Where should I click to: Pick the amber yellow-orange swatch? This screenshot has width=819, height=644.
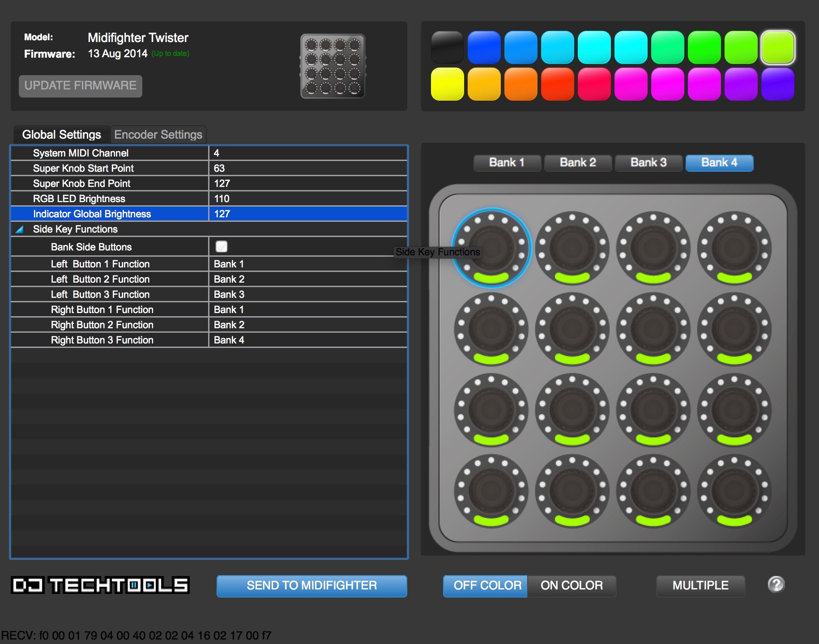[x=484, y=84]
